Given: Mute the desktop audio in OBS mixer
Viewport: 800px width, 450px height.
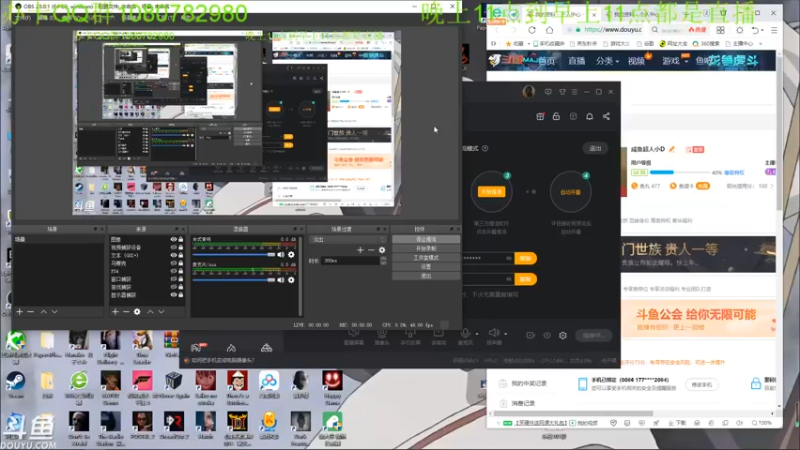Looking at the screenshot, I should pos(281,255).
